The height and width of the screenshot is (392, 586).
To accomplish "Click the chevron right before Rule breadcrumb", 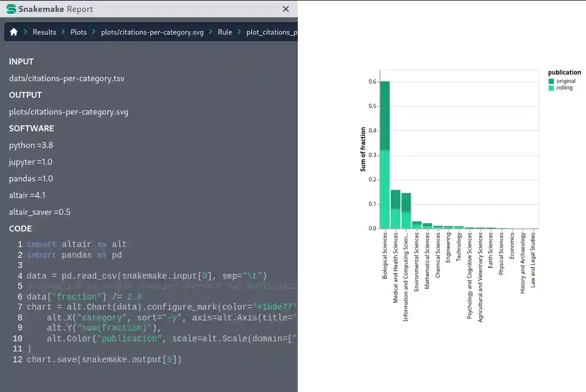I will tap(211, 32).
